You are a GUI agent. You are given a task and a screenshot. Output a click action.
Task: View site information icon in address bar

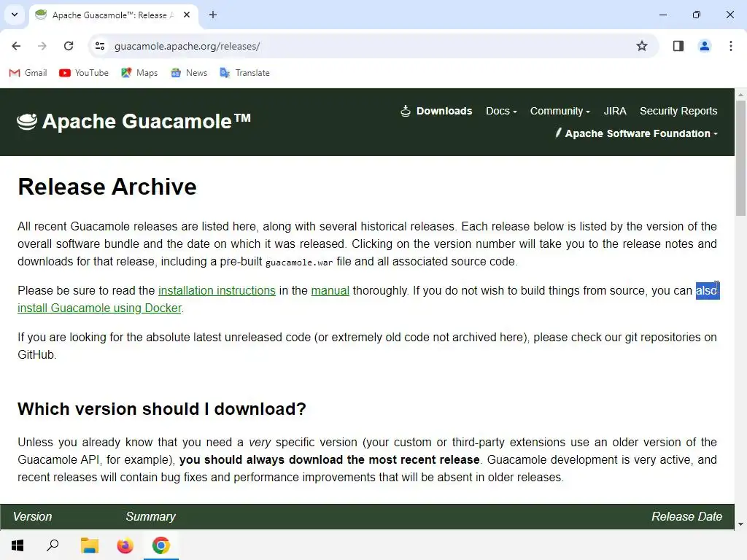point(100,46)
